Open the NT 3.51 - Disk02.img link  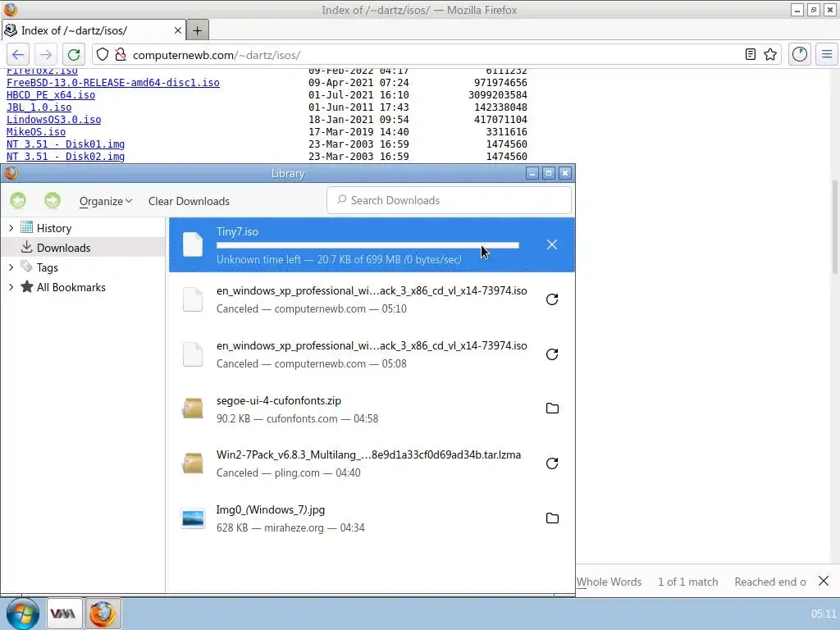pyautogui.click(x=66, y=157)
